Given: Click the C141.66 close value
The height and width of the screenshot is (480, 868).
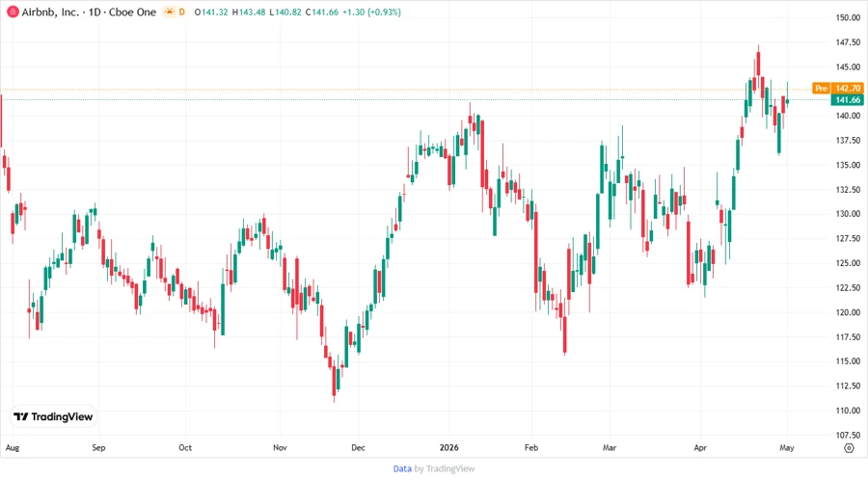Looking at the screenshot, I should pyautogui.click(x=321, y=12).
